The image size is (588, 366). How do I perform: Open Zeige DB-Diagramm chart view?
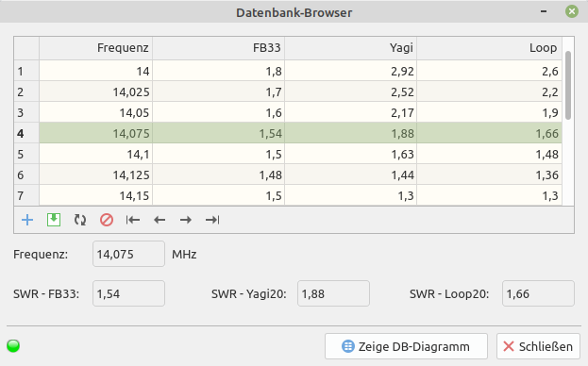[406, 346]
